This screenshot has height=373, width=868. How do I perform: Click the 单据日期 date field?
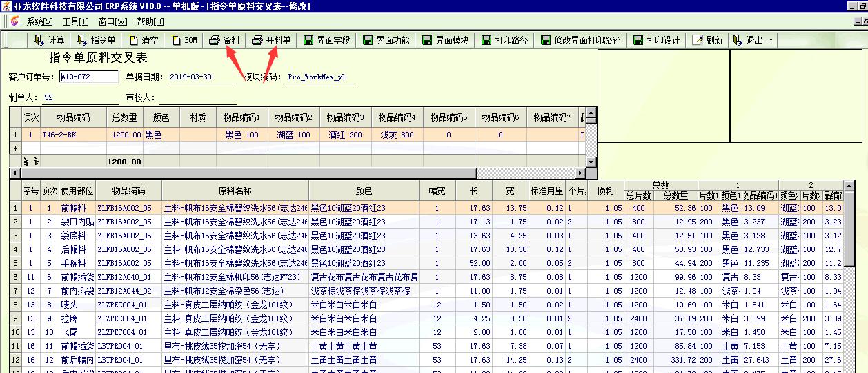[x=201, y=77]
